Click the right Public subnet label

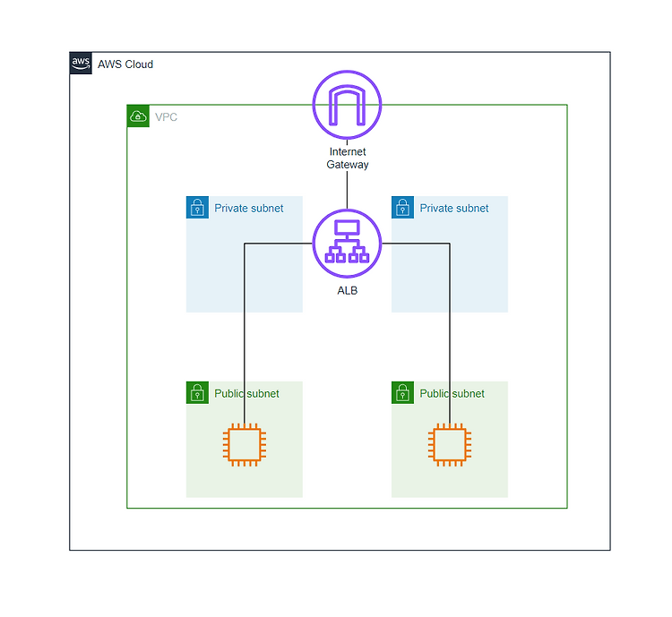coord(452,393)
